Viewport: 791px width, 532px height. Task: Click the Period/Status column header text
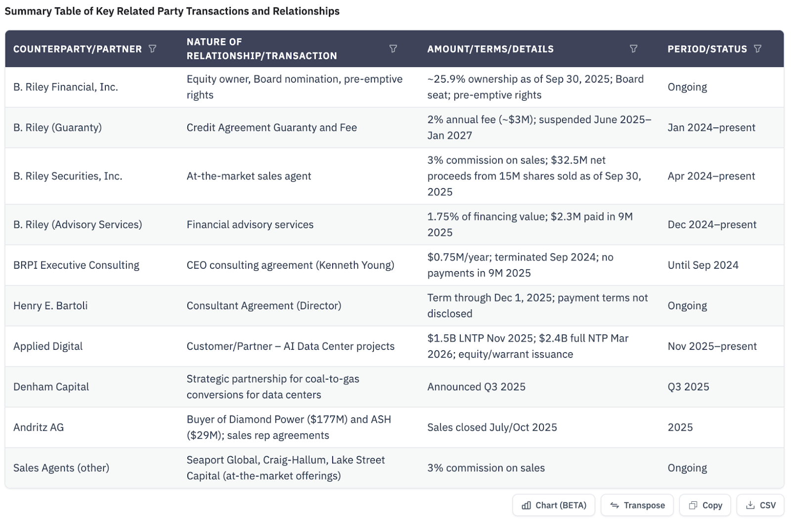707,49
